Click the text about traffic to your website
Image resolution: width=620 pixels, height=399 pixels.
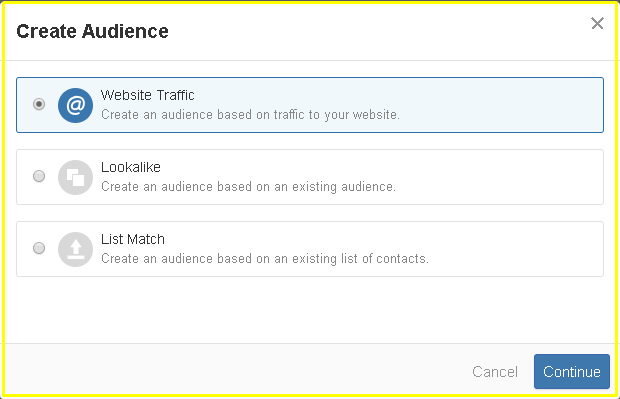pos(250,115)
